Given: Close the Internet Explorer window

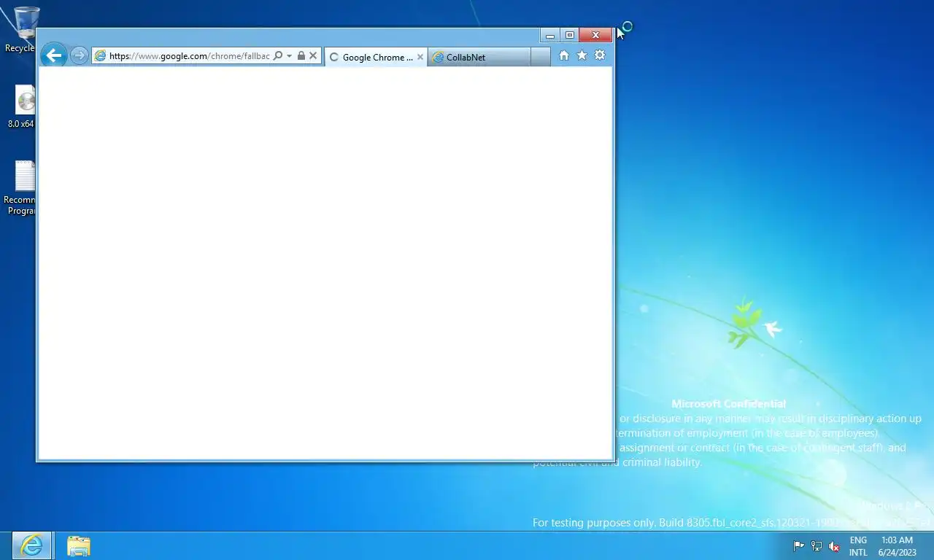Looking at the screenshot, I should pos(595,35).
